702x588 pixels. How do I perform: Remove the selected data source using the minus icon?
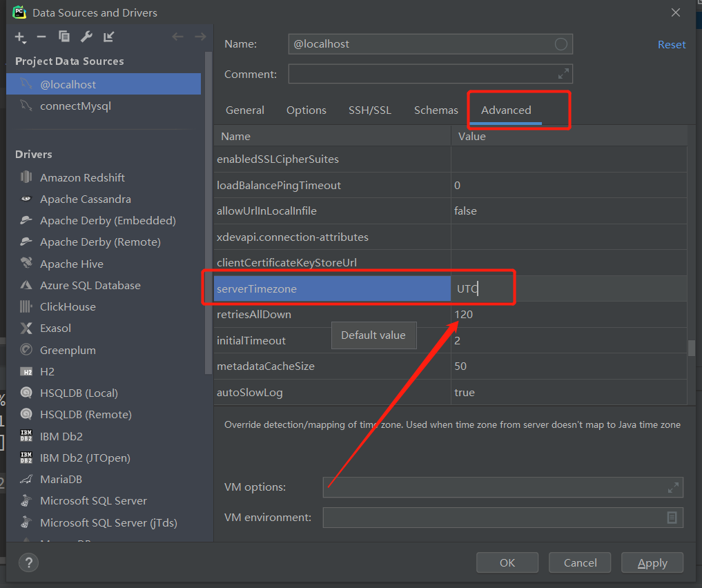click(x=41, y=37)
